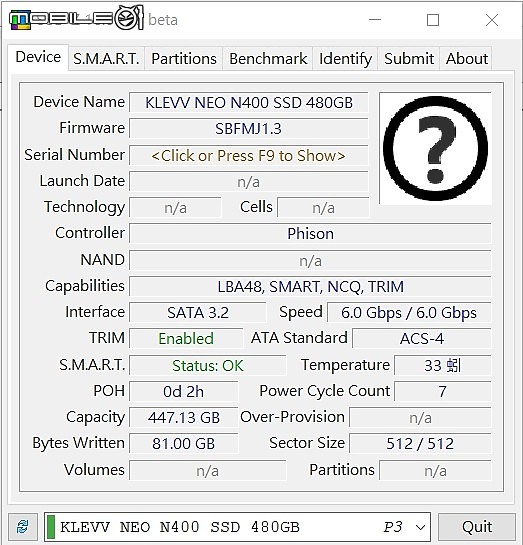
Task: Click the Quit button
Action: [x=477, y=527]
